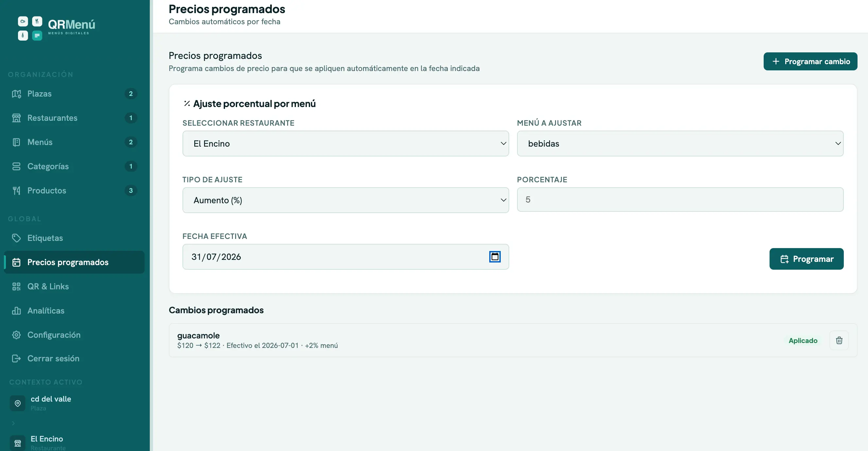Delete the guacamole scheduled change
868x451 pixels.
(x=839, y=340)
